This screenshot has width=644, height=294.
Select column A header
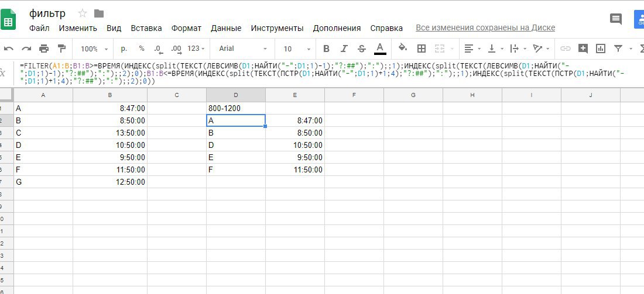coord(43,95)
